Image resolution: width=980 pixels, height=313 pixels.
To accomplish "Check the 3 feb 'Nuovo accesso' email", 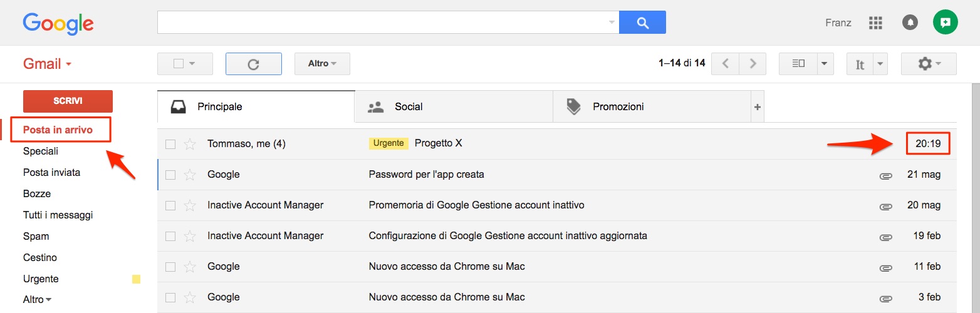I will pyautogui.click(x=170, y=297).
